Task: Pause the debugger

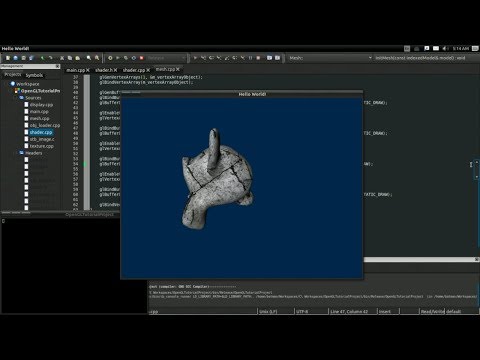Action: [251, 58]
